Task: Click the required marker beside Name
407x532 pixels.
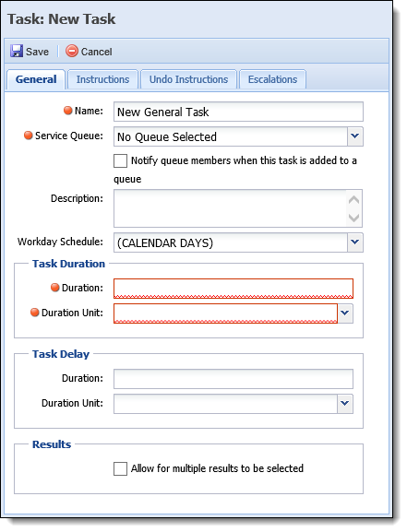Action: (68, 111)
